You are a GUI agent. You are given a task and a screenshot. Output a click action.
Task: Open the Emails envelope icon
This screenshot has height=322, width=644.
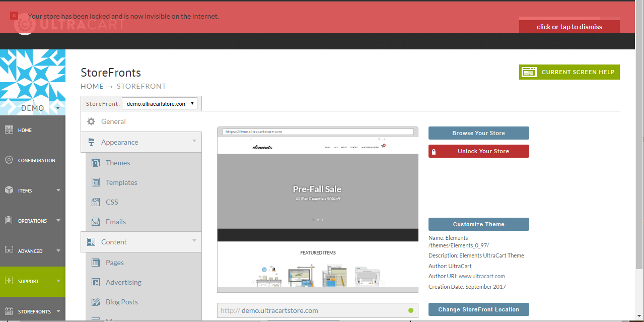click(x=95, y=222)
